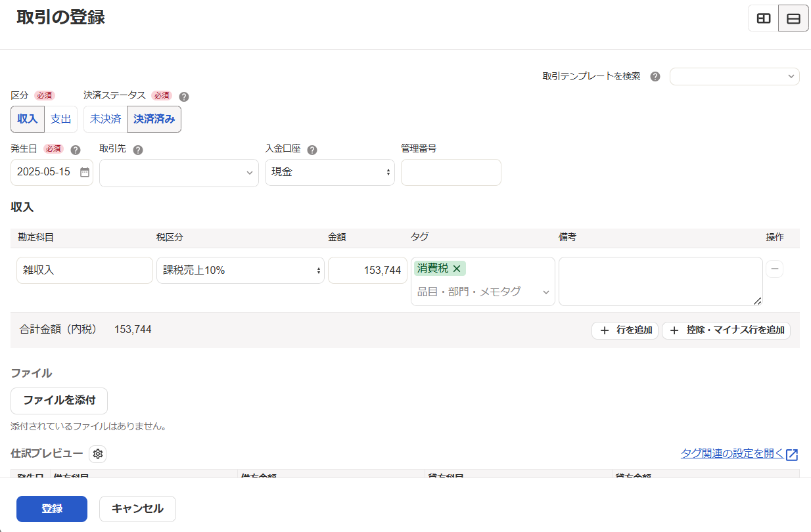Click the タグ column header
This screenshot has width=811, height=532.
[x=419, y=237]
